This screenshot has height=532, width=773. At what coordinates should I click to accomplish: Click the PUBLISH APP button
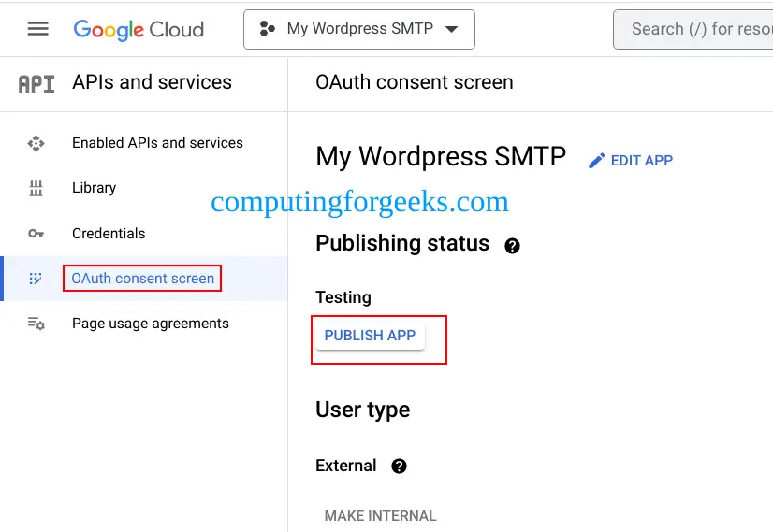pos(370,336)
